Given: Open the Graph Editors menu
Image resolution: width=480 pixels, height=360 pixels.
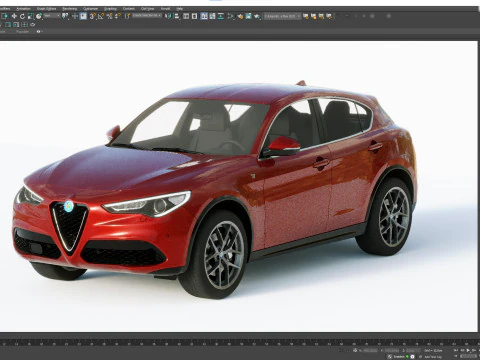Looking at the screenshot, I should point(46,9).
